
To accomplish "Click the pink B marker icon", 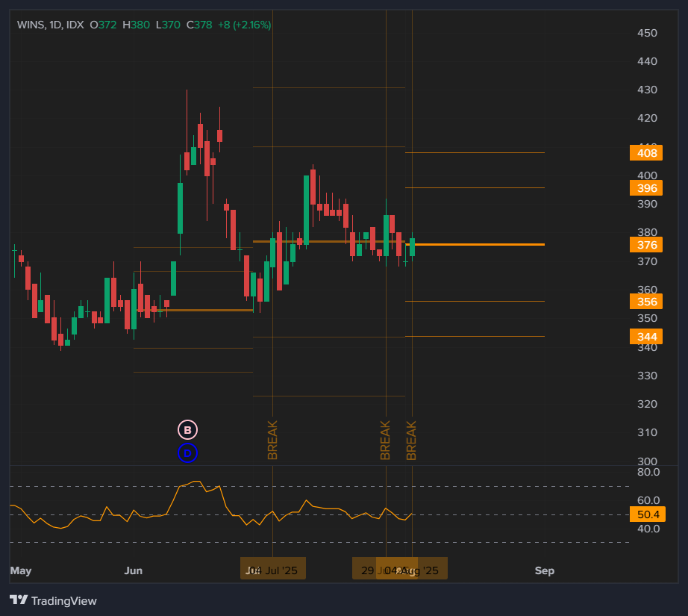I will [x=187, y=430].
